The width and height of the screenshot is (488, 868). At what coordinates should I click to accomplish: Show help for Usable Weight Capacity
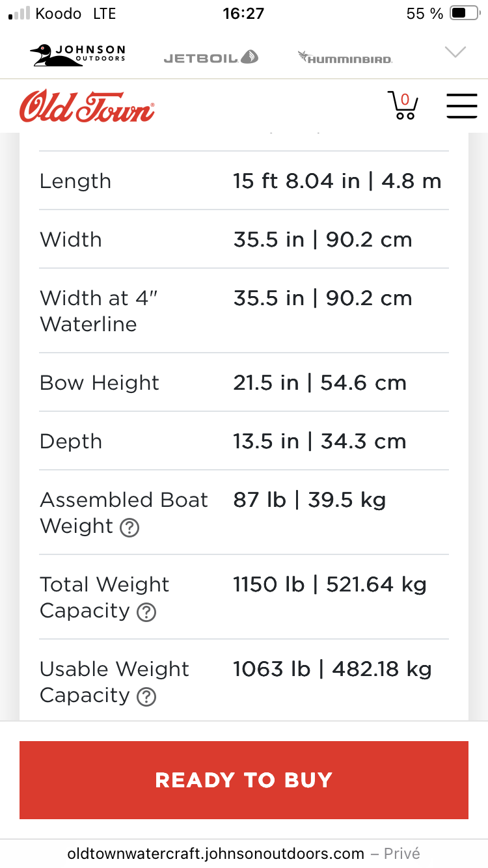(146, 697)
